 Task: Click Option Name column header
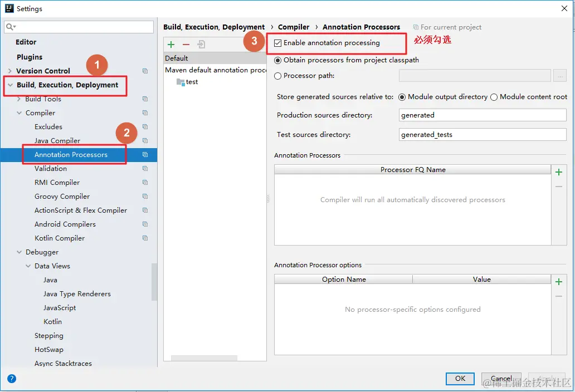tap(344, 279)
